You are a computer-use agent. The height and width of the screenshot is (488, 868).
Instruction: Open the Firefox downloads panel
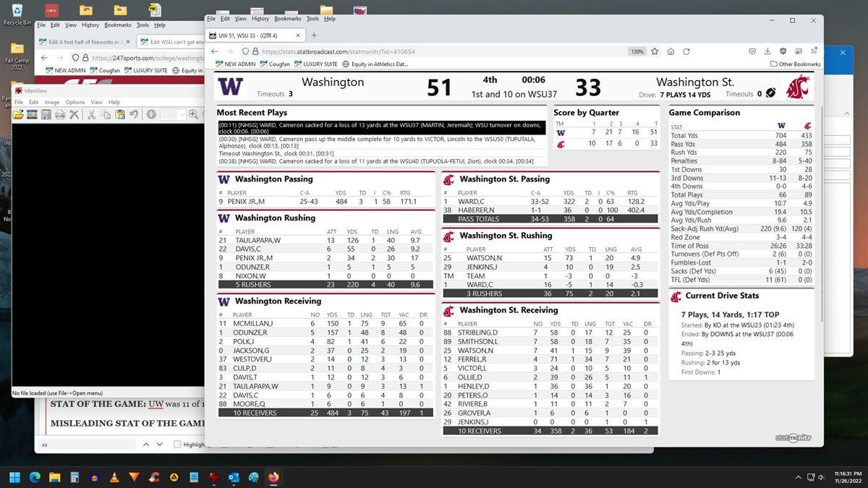tap(767, 51)
